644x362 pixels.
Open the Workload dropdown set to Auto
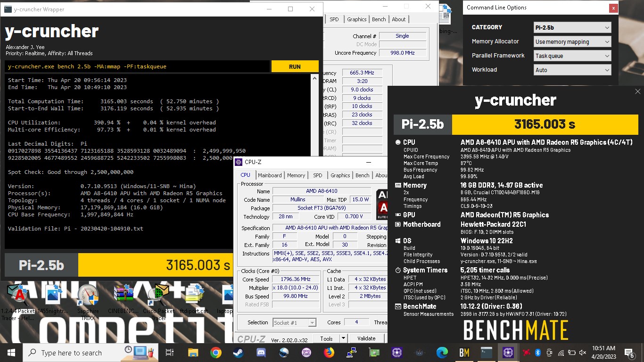click(573, 70)
